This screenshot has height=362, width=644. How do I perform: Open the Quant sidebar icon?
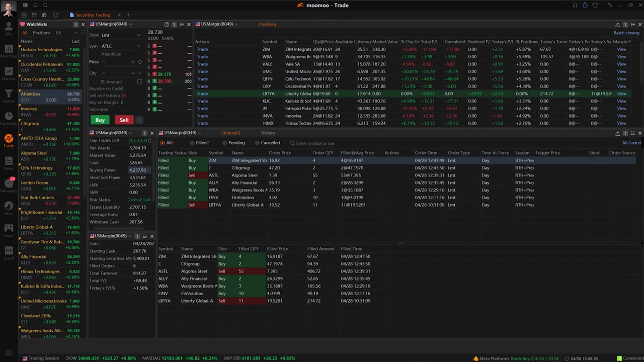(9, 252)
